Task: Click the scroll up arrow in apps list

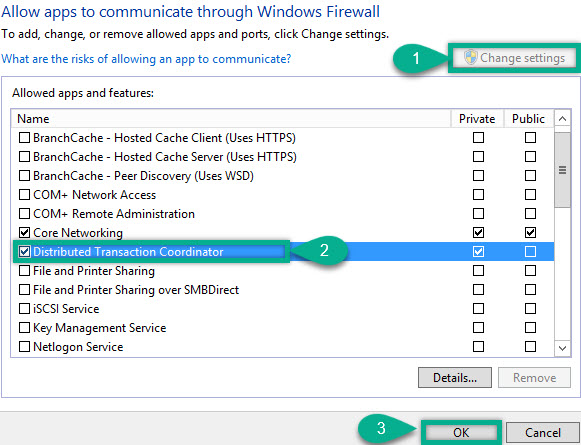Action: point(562,119)
